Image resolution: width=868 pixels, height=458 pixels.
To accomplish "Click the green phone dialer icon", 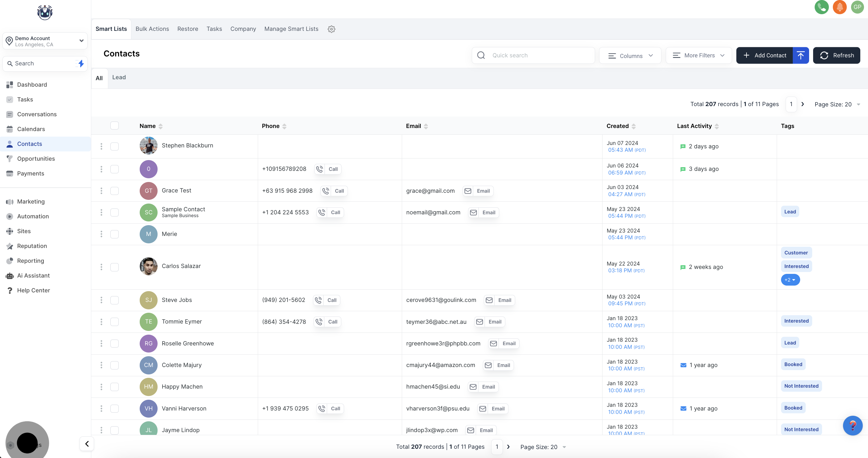I will tap(821, 7).
